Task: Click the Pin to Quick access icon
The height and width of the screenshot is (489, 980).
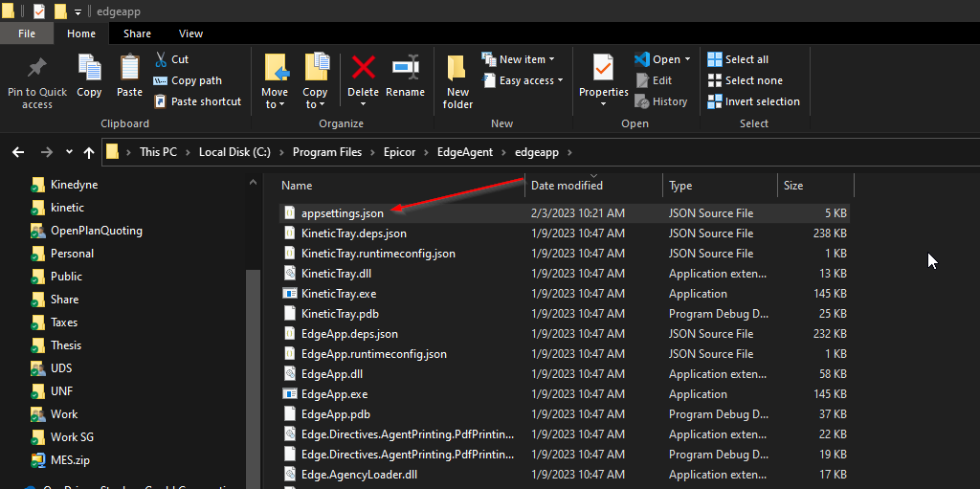Action: [37, 69]
